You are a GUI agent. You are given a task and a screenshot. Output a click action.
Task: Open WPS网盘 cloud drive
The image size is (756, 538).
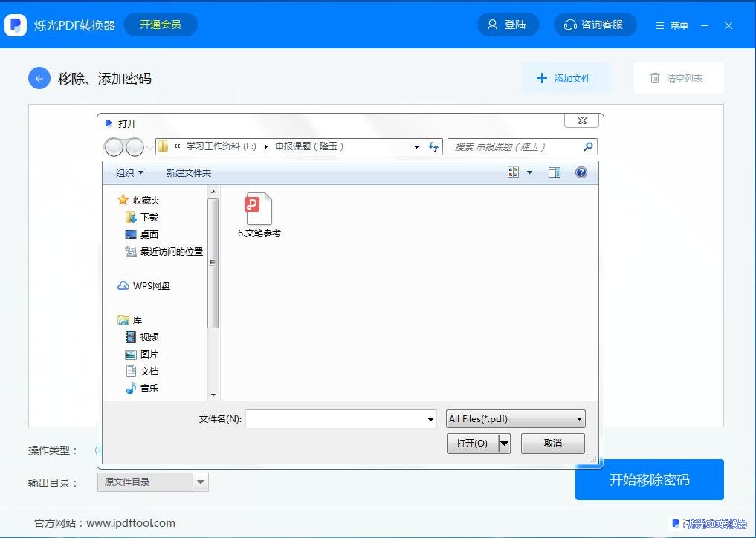151,286
